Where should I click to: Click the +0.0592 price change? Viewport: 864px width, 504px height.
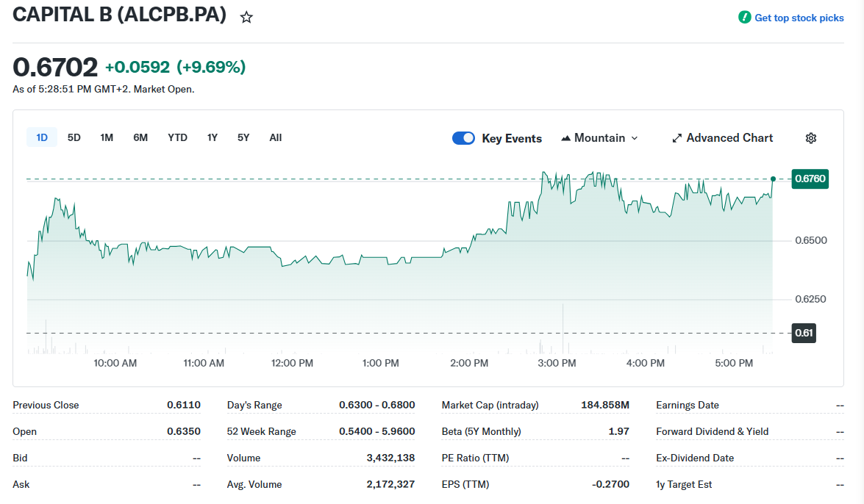[x=138, y=67]
